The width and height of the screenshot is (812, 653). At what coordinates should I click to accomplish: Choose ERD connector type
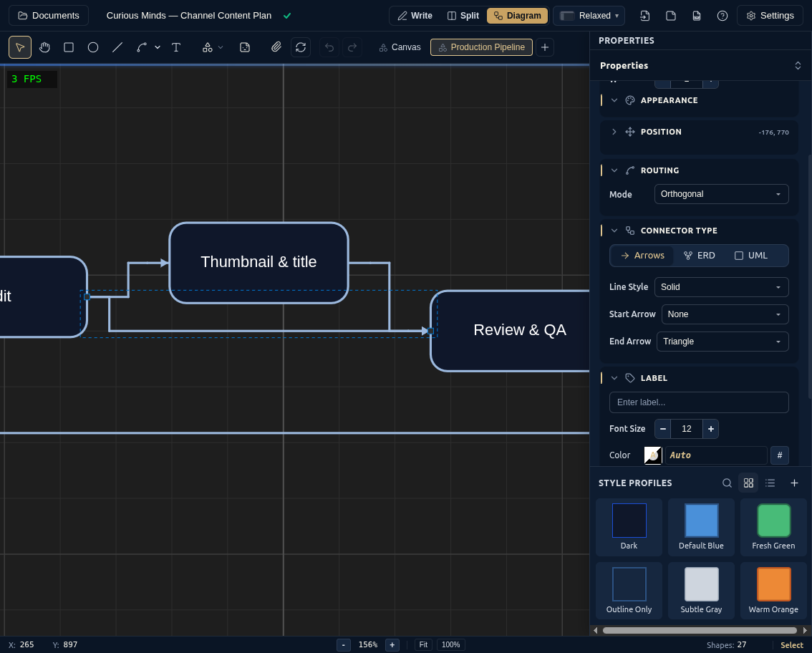pyautogui.click(x=699, y=256)
